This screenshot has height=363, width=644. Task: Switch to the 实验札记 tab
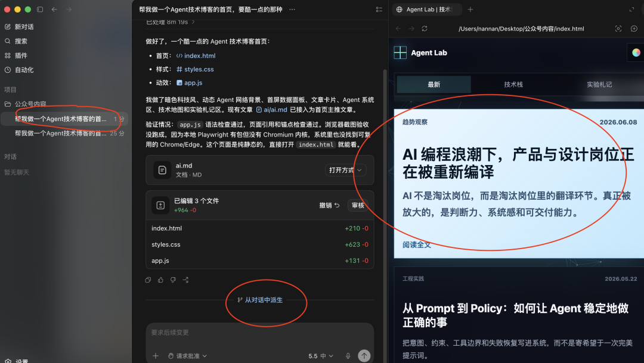pos(599,84)
